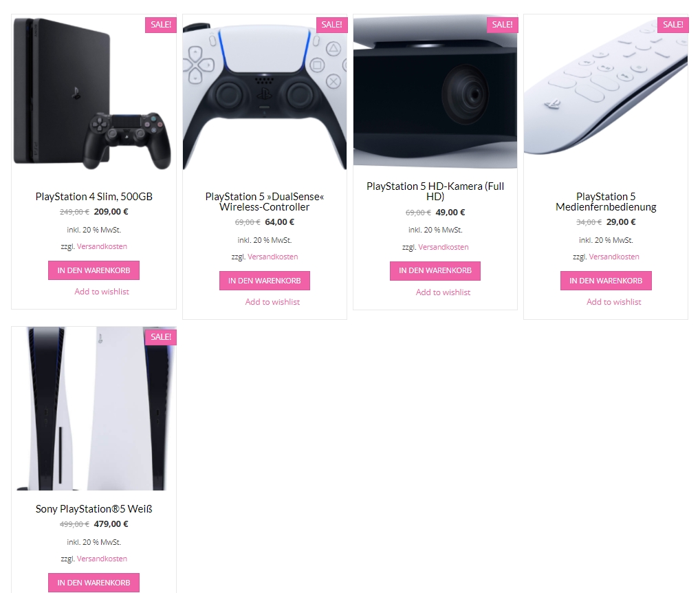Viewport: 700px width, 593px height.
Task: Open PlayStation 4 Slim product image
Action: tap(94, 96)
